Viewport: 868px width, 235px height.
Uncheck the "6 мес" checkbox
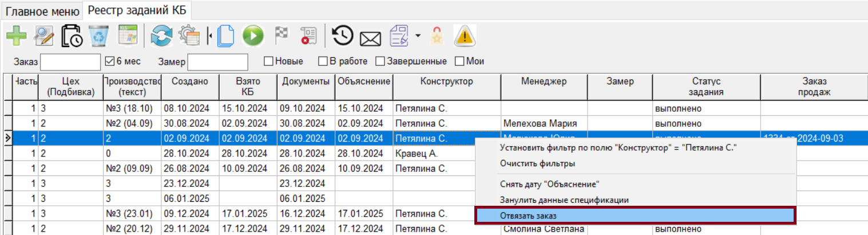(111, 61)
